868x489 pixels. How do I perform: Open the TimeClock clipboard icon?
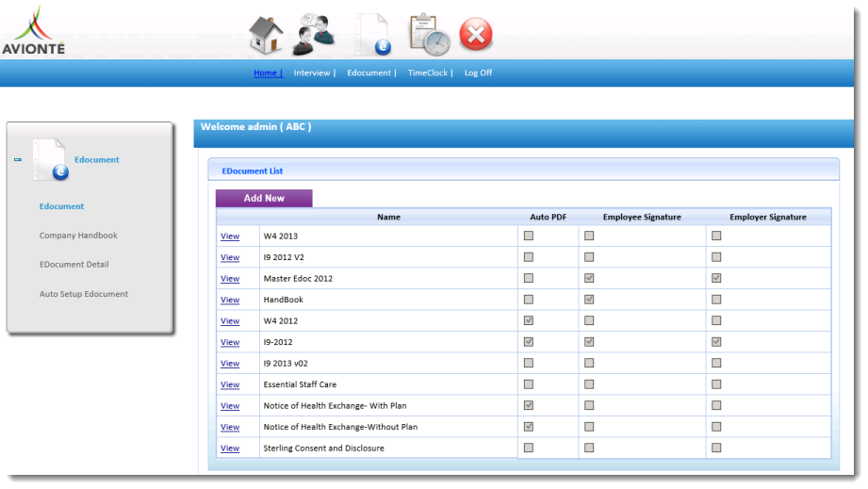(x=430, y=35)
